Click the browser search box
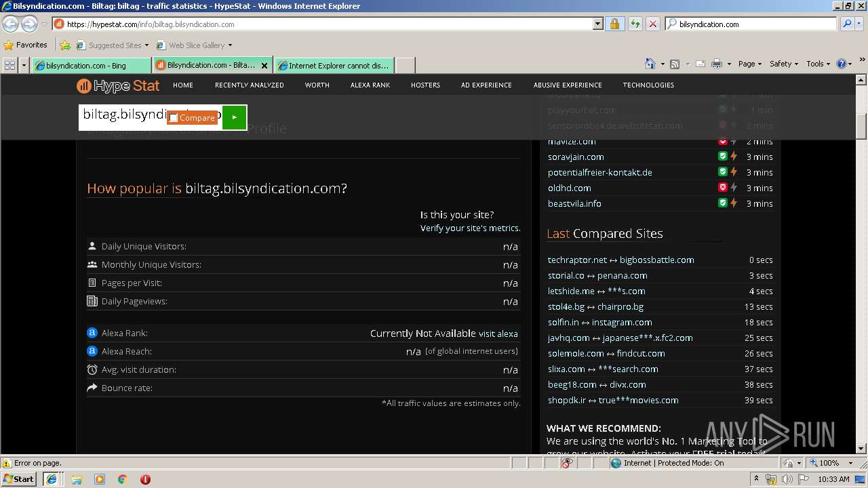The height and width of the screenshot is (488, 868). (x=751, y=24)
